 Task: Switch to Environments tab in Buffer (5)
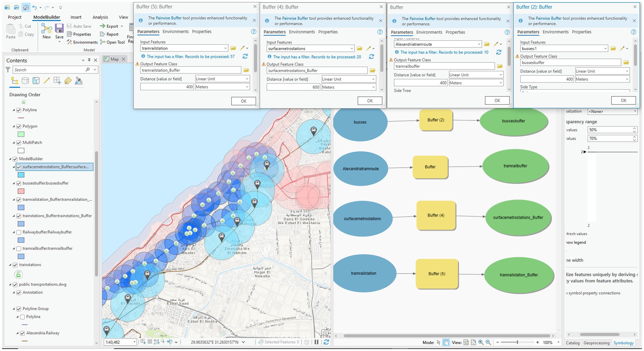(x=175, y=31)
